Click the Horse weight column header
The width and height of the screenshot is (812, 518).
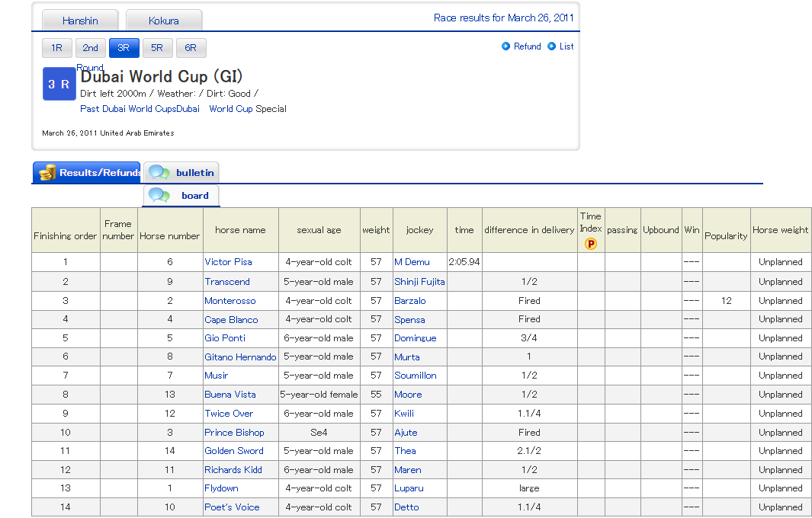coord(781,230)
